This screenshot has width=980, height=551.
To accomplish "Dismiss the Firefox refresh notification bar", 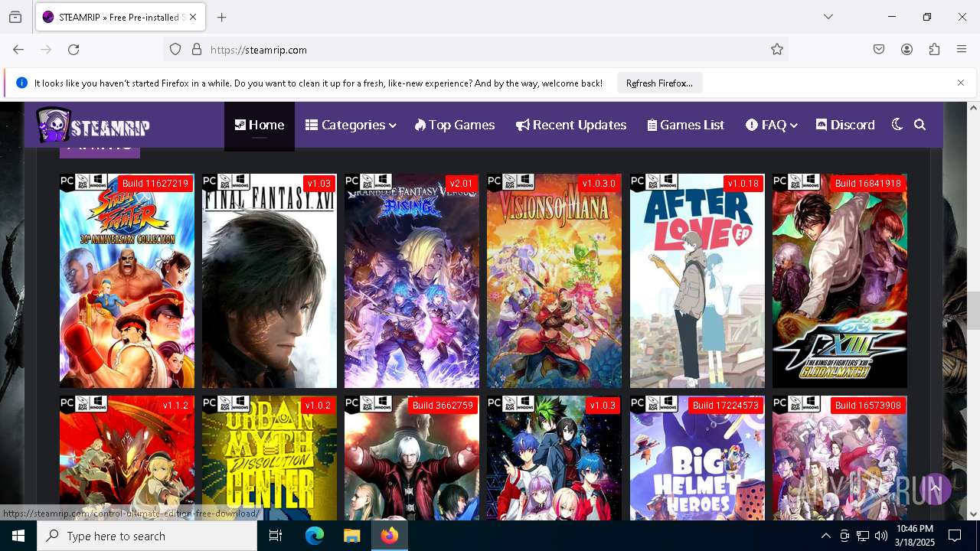I will (x=961, y=83).
